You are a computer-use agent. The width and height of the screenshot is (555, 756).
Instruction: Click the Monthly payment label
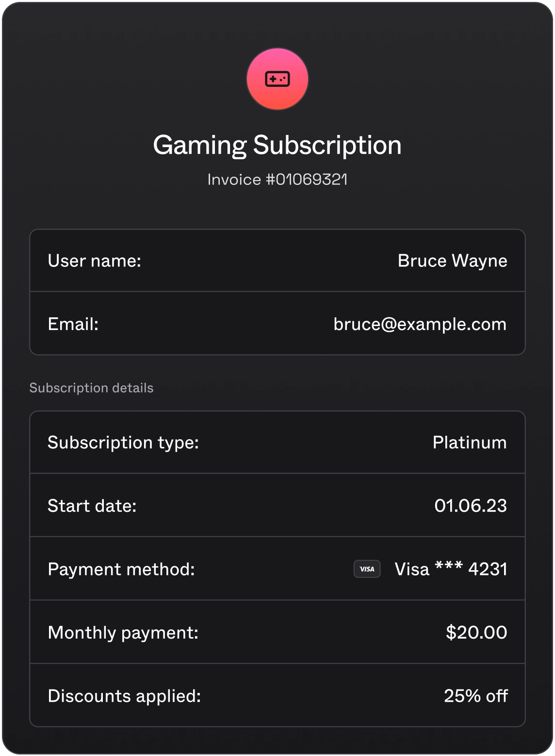[123, 633]
